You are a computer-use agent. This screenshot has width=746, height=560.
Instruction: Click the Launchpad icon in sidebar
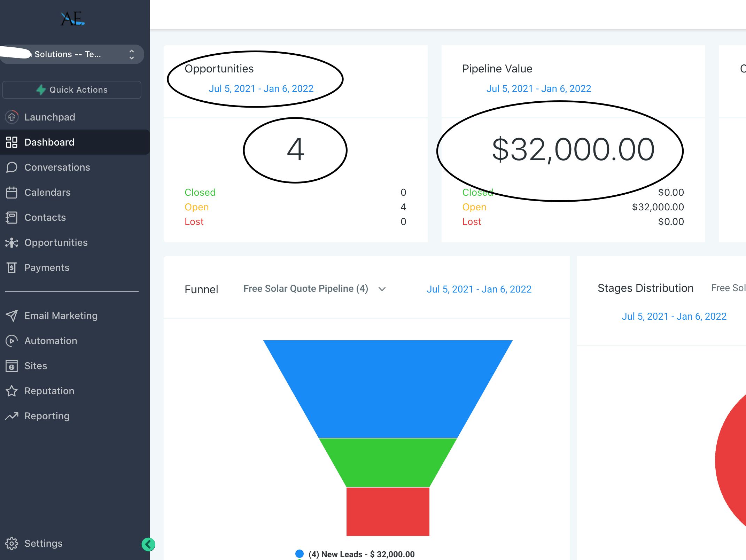[x=12, y=117]
